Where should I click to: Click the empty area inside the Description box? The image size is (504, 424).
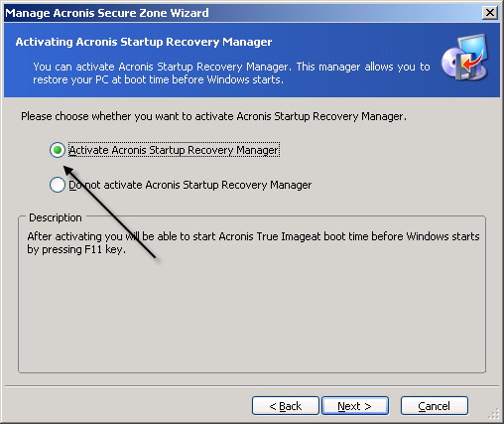tap(251, 315)
